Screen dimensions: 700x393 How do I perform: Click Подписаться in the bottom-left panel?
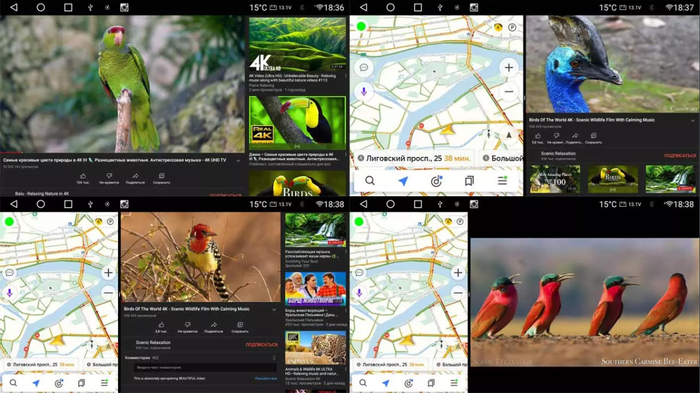(262, 345)
